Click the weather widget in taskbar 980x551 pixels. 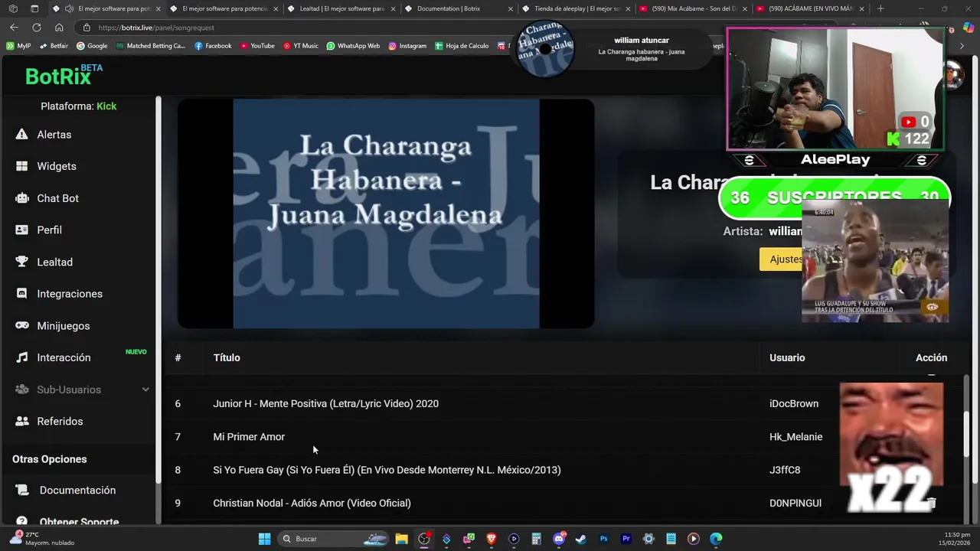tap(41, 539)
